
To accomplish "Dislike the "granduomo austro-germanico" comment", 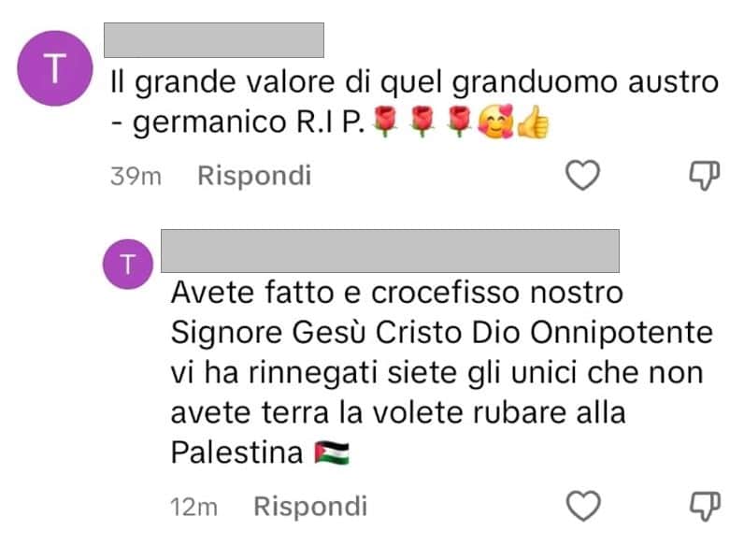I will 705,175.
